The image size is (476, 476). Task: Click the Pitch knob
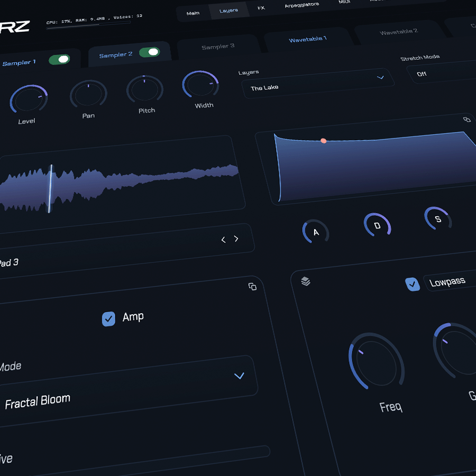tap(145, 89)
